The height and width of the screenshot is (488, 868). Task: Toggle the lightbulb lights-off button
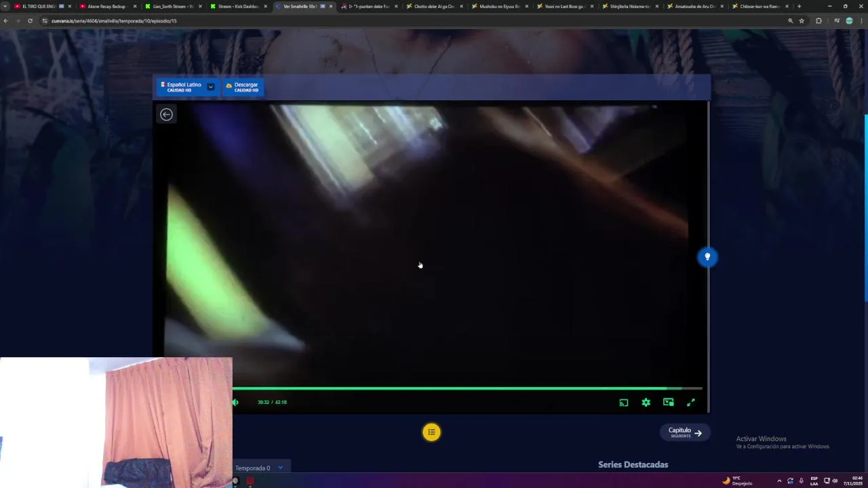707,257
